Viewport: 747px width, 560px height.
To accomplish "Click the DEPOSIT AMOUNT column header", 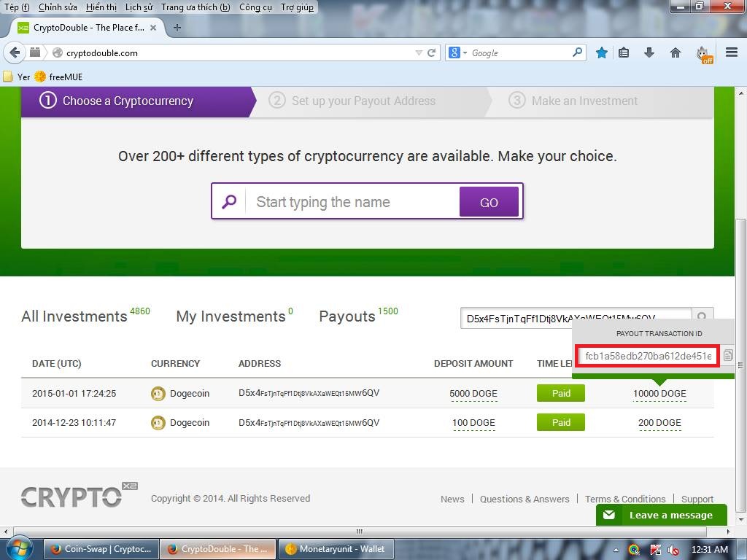I will [x=473, y=363].
